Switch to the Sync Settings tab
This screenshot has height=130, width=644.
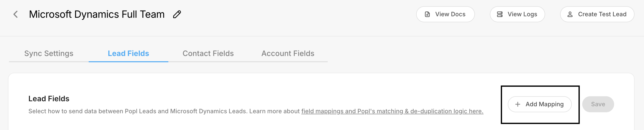pos(49,53)
